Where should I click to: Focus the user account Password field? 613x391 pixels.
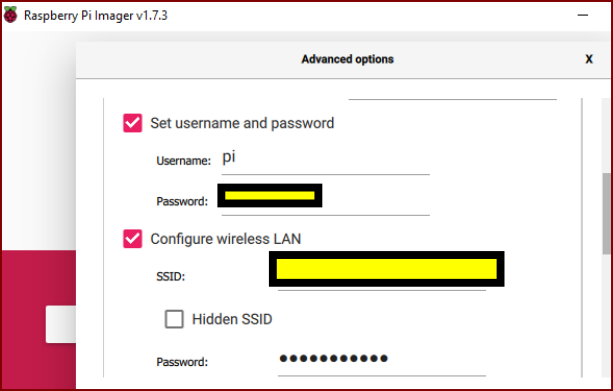point(326,200)
